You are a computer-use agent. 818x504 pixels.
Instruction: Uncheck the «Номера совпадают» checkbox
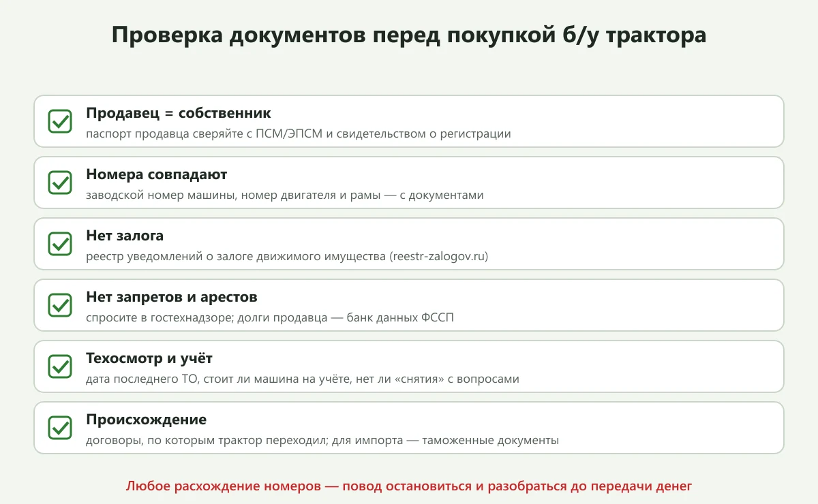coord(60,183)
